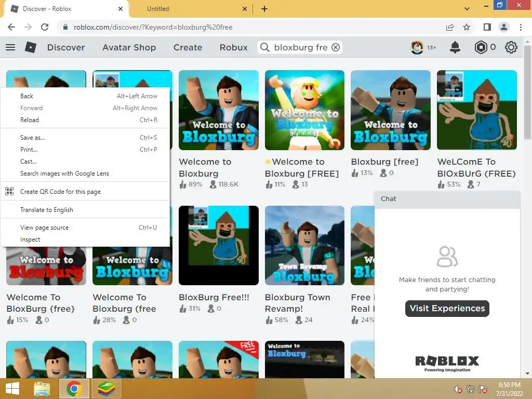Open the Action Center flag tray icon
532x399 pixels.
point(483,389)
